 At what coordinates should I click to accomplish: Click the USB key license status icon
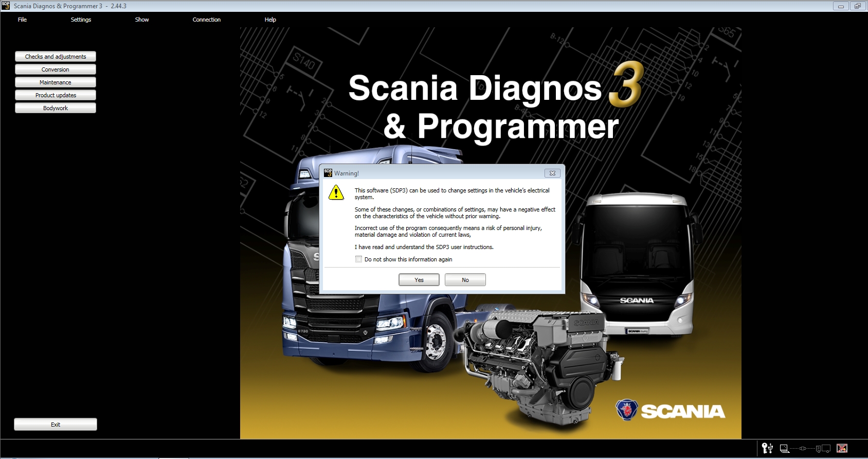767,448
